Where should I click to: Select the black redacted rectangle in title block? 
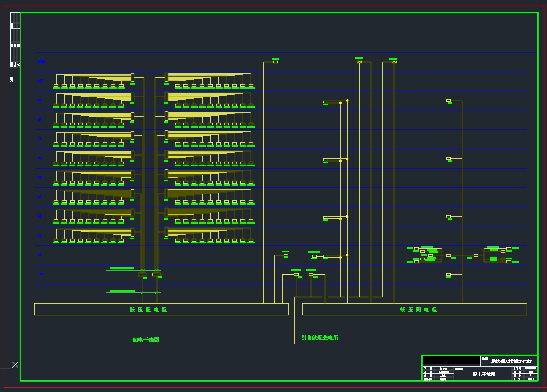tap(451, 360)
